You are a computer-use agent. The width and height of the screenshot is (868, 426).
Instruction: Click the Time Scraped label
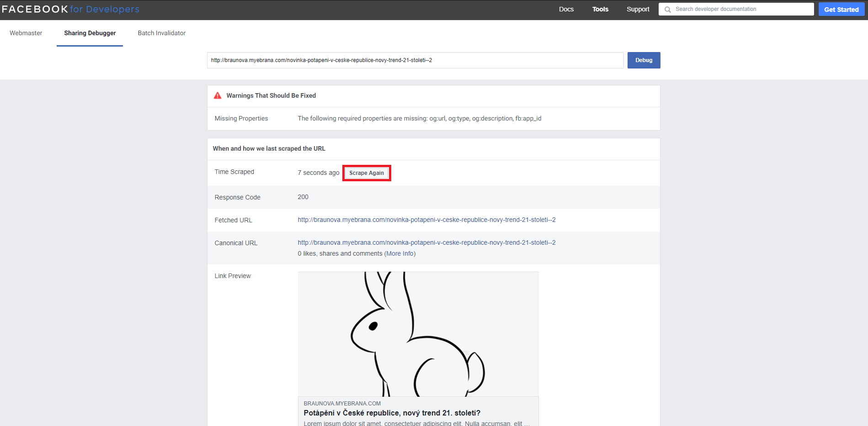[x=234, y=172]
